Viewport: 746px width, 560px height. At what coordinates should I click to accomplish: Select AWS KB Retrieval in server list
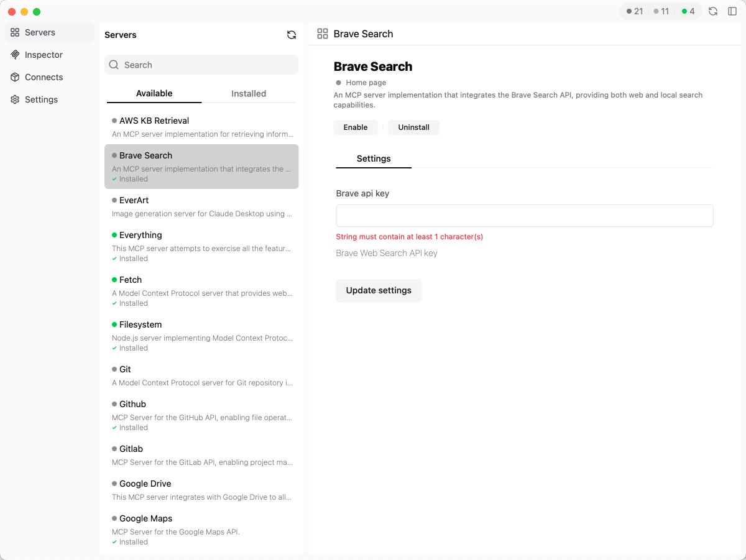(x=201, y=127)
